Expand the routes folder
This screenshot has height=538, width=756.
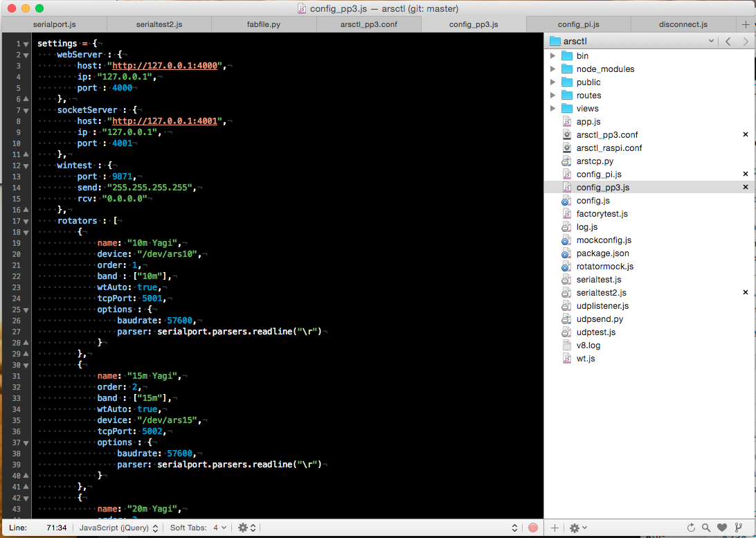click(x=553, y=96)
